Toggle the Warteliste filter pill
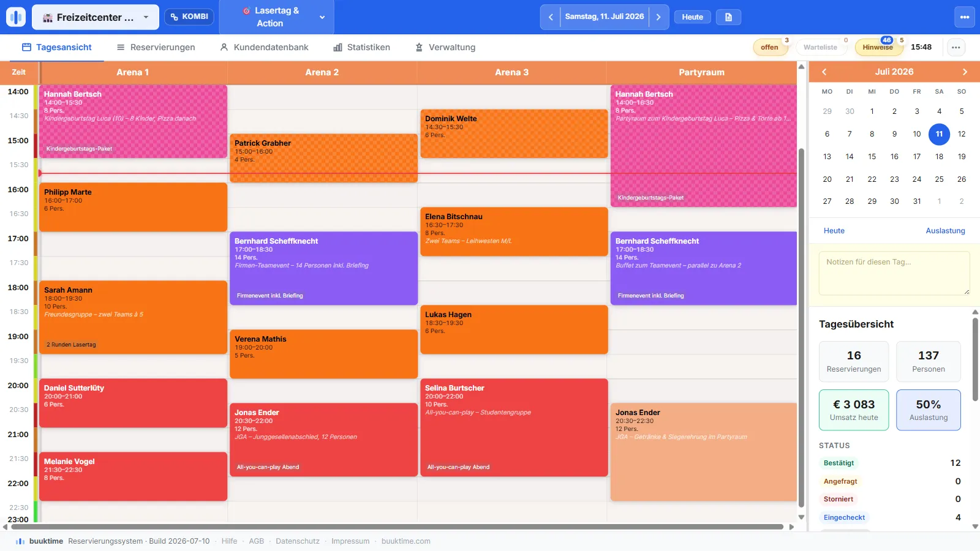980x551 pixels. click(x=820, y=47)
